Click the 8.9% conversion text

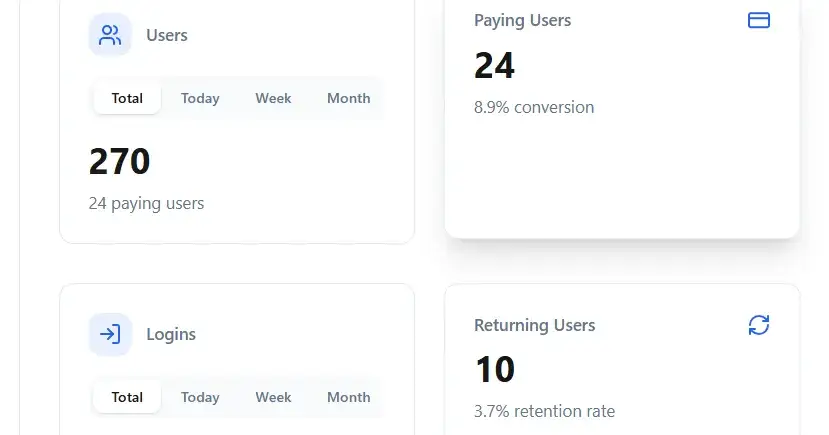tap(534, 107)
